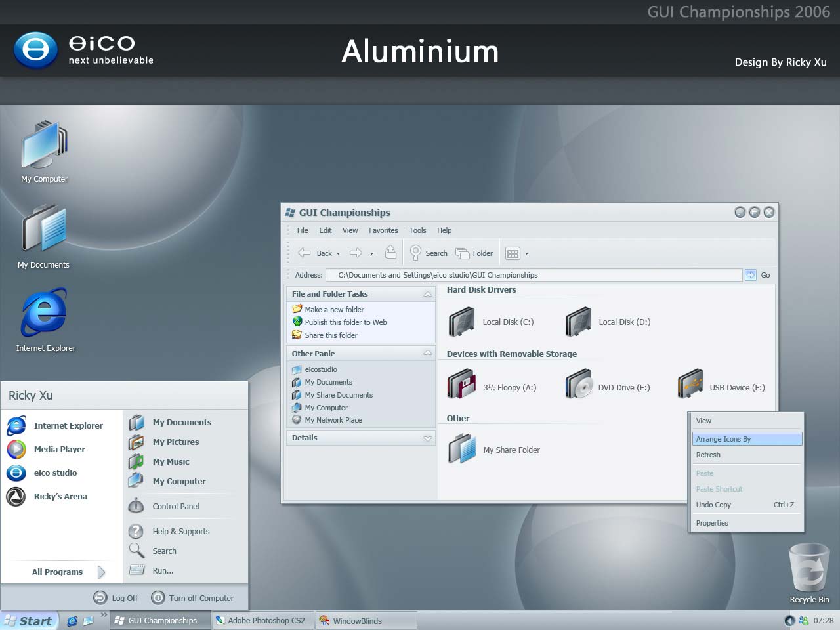840x630 pixels.
Task: Open the File menu
Action: 303,230
